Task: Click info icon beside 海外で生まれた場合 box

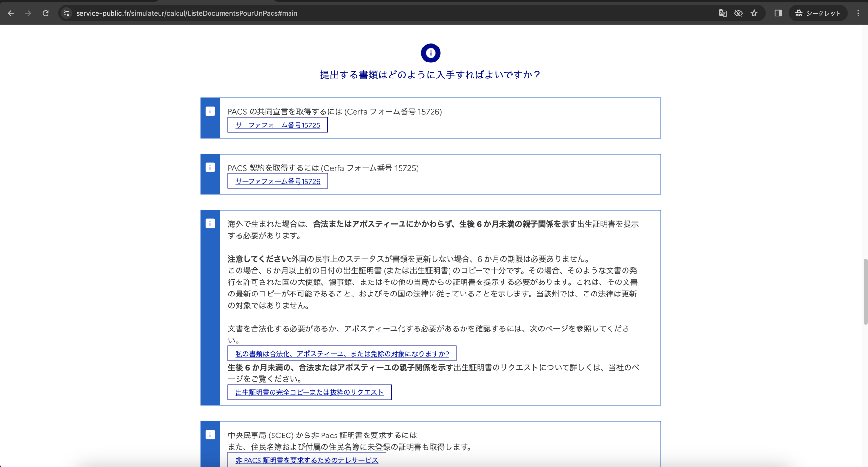Action: click(210, 223)
